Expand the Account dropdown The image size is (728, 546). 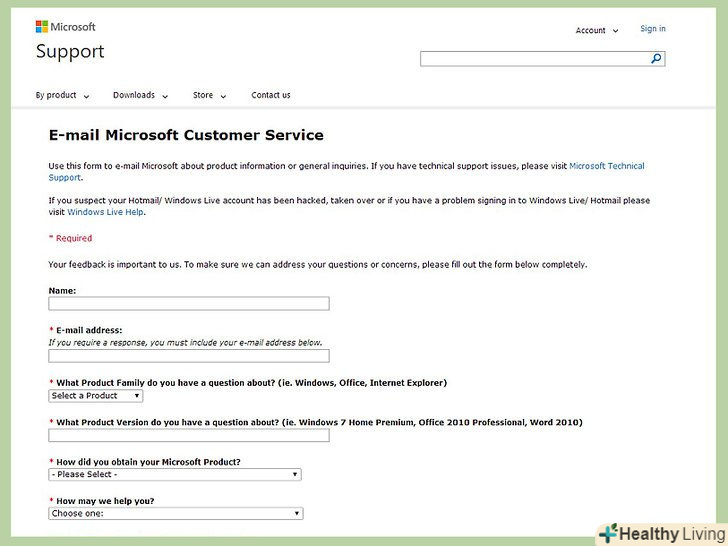(596, 31)
